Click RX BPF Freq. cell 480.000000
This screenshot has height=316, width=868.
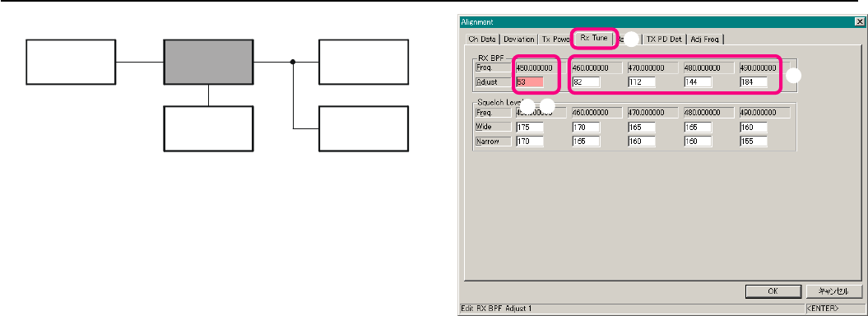(708, 67)
